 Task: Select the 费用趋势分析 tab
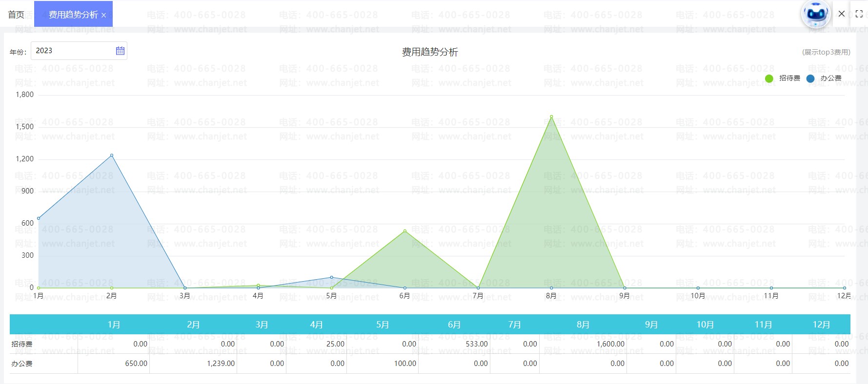tap(73, 15)
